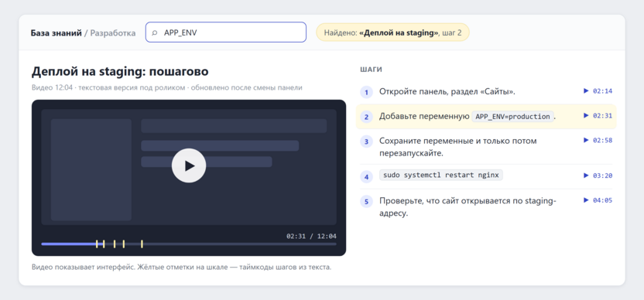Click step number 2 badge
This screenshot has width=644, height=300.
(366, 117)
